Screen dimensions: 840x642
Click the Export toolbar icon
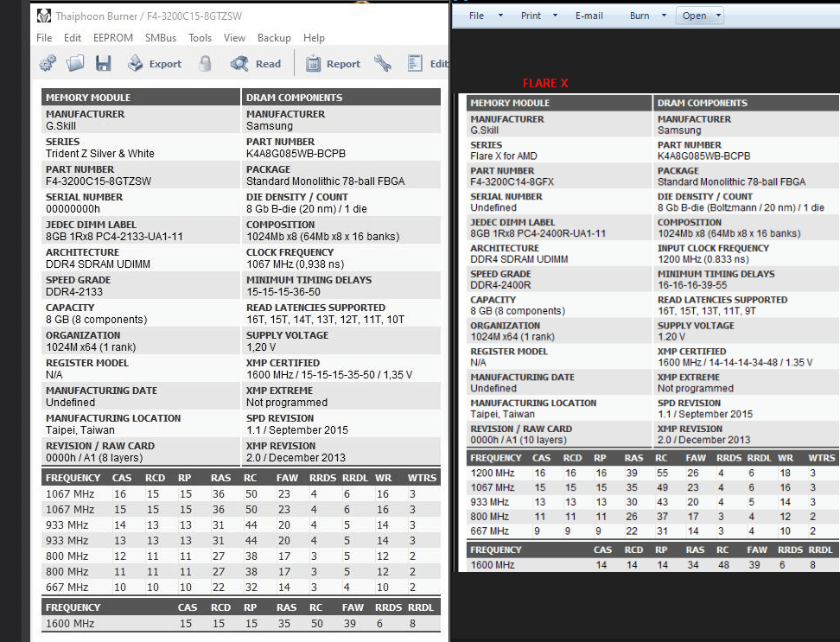tap(135, 63)
